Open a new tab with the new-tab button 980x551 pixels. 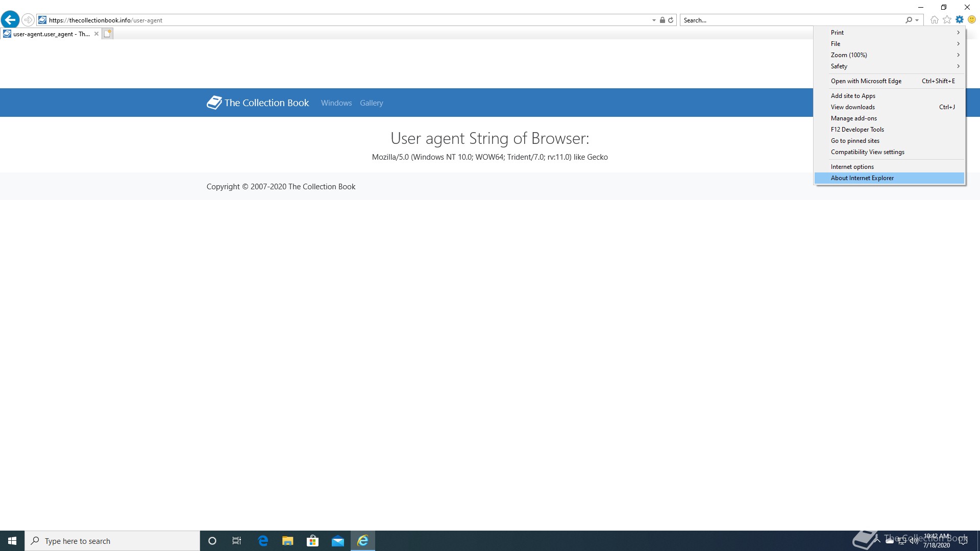coord(107,34)
